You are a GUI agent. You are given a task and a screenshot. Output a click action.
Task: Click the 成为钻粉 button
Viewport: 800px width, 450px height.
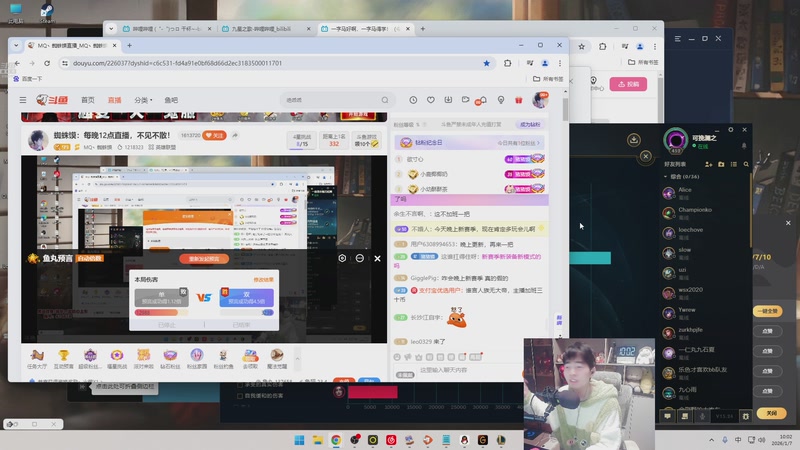click(x=530, y=124)
